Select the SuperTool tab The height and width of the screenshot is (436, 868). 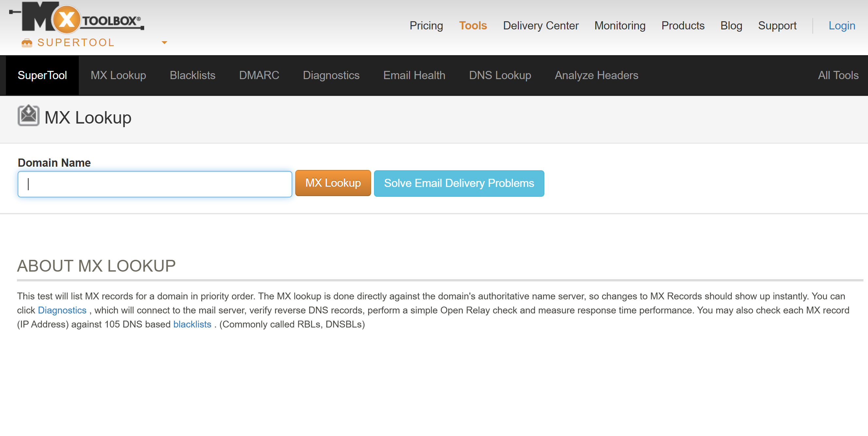coord(42,75)
